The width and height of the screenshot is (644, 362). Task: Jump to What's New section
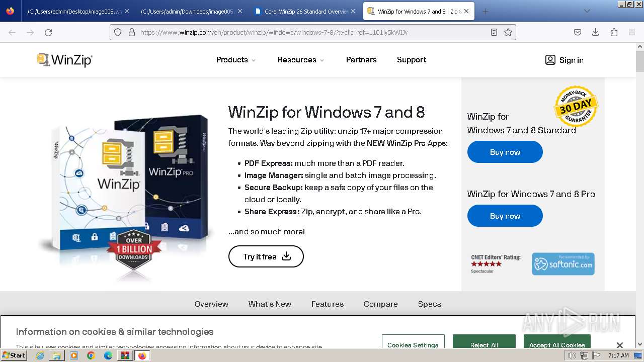click(270, 304)
